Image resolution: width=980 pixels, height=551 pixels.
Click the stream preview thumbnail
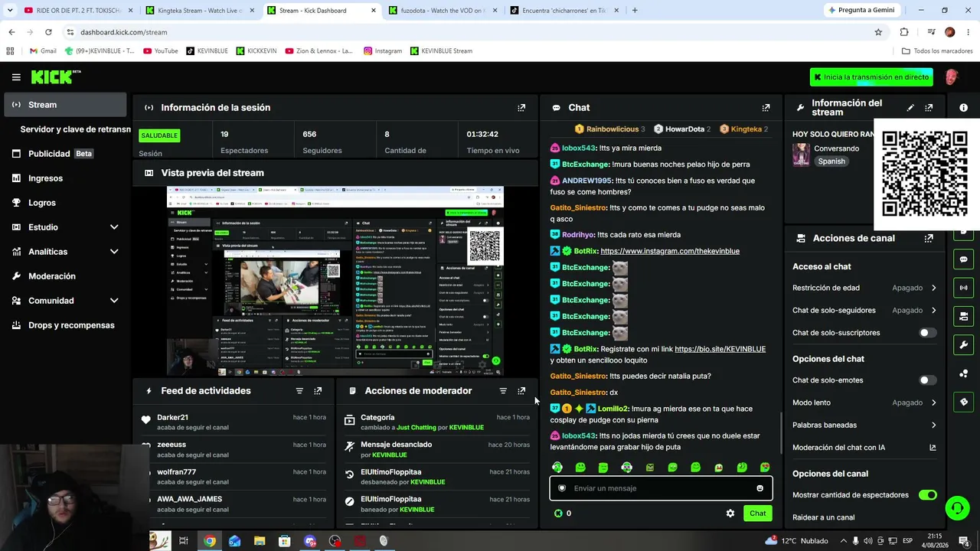click(335, 281)
